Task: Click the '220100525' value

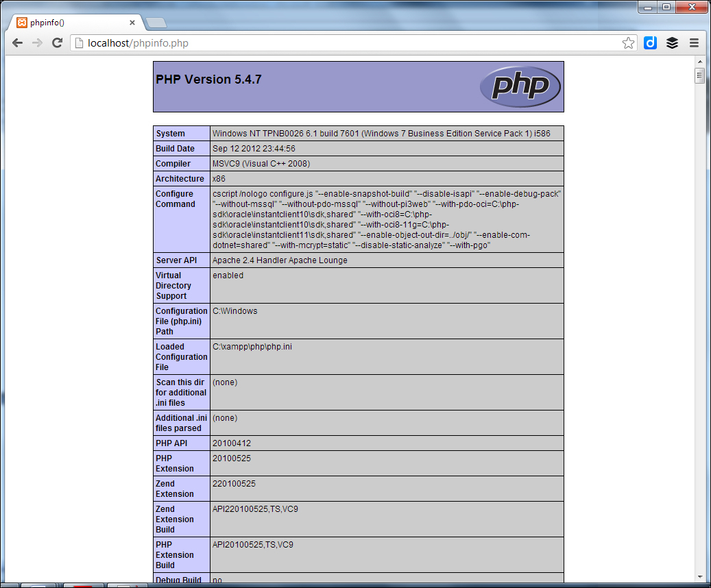Action: [234, 484]
